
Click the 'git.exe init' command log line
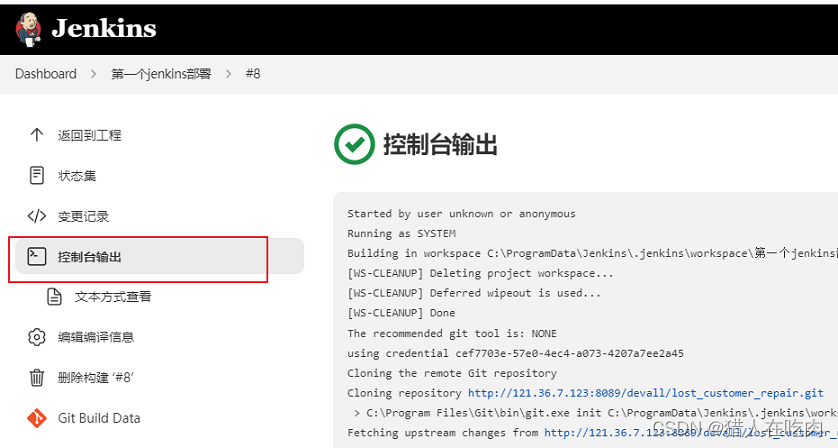(x=595, y=413)
